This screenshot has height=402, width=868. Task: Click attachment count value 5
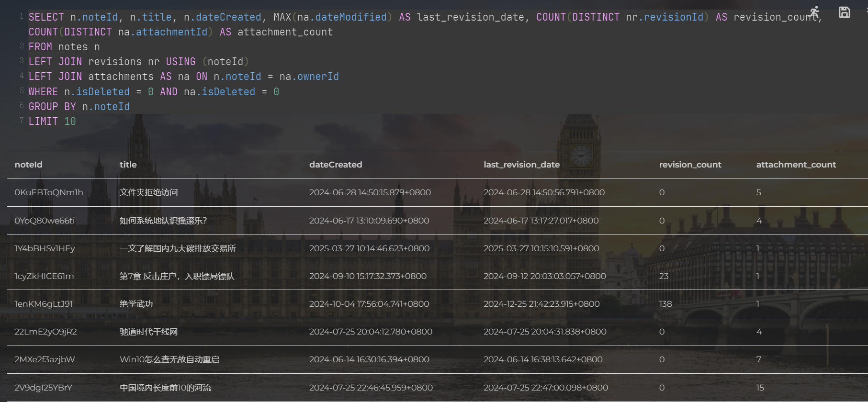point(759,192)
